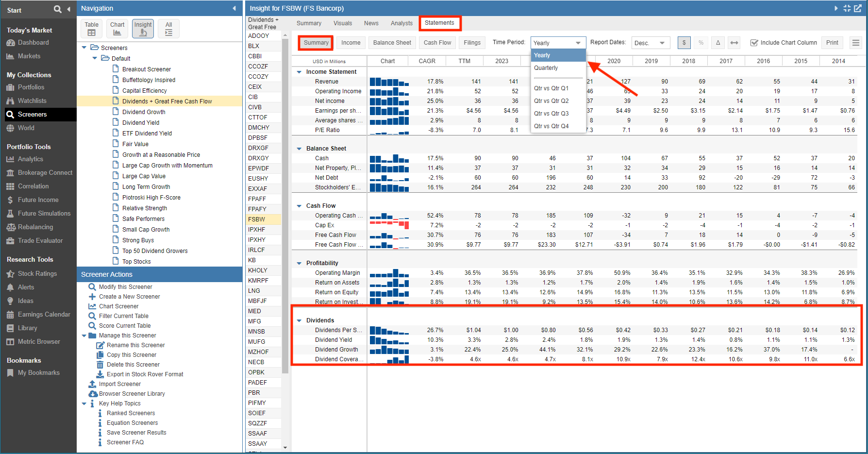Toggle column width arrows button

tap(734, 43)
